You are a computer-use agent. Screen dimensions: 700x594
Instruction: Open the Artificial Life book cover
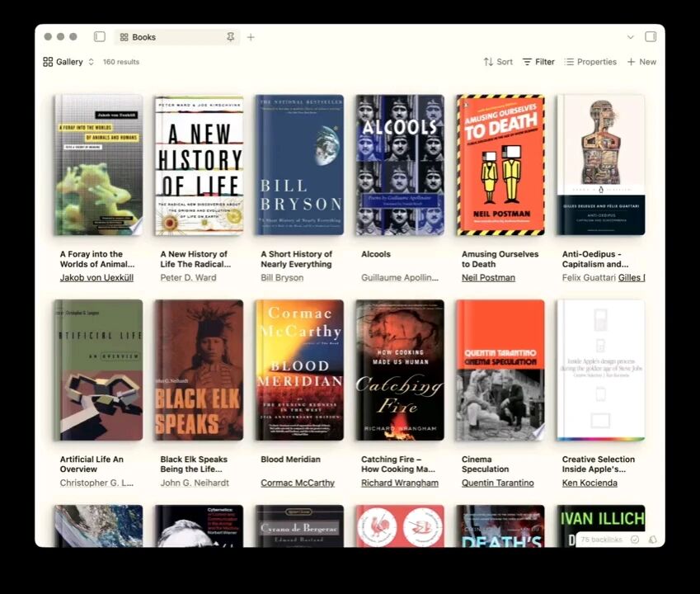[x=99, y=370]
